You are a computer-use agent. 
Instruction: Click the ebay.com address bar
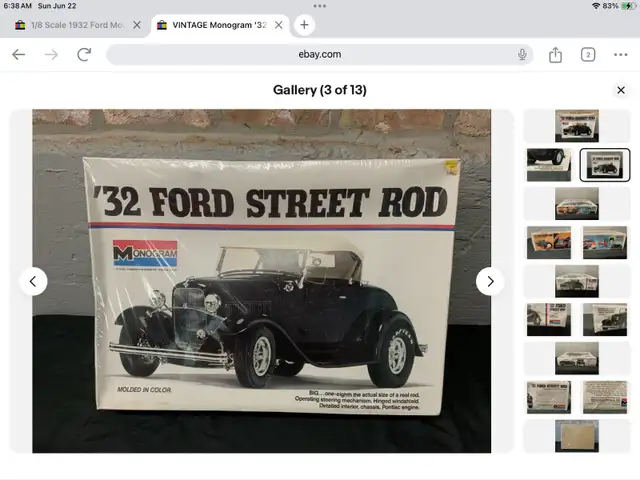click(x=320, y=54)
